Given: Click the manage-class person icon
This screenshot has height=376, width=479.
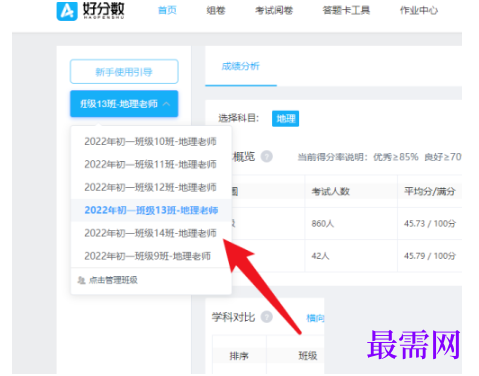Looking at the screenshot, I should [81, 280].
